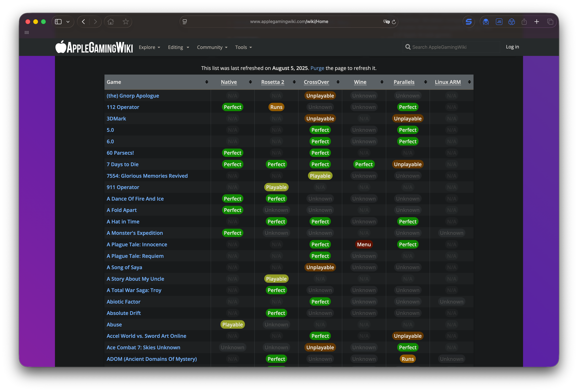
Task: Open ADOM (Ancient Domains Of Mystery) link
Action: (152, 359)
